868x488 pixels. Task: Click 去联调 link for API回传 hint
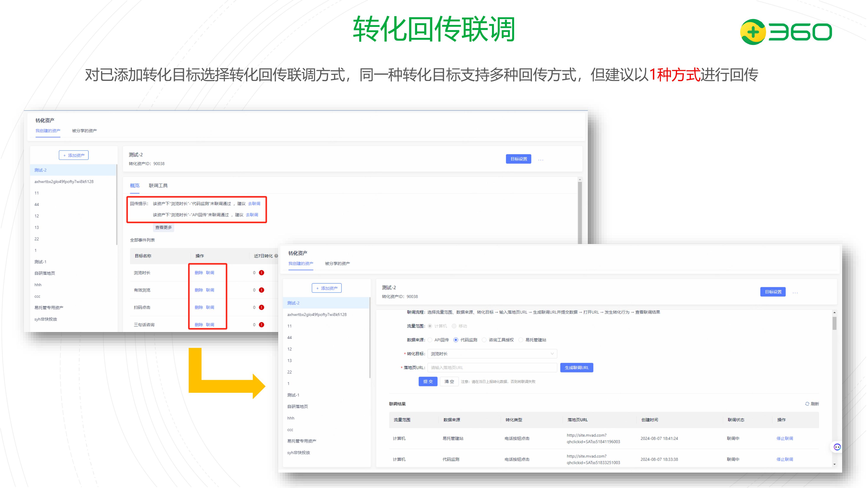click(x=252, y=215)
